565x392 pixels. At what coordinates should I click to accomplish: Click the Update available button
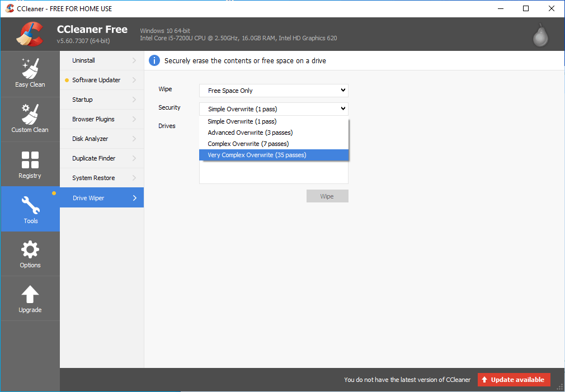[x=514, y=380]
